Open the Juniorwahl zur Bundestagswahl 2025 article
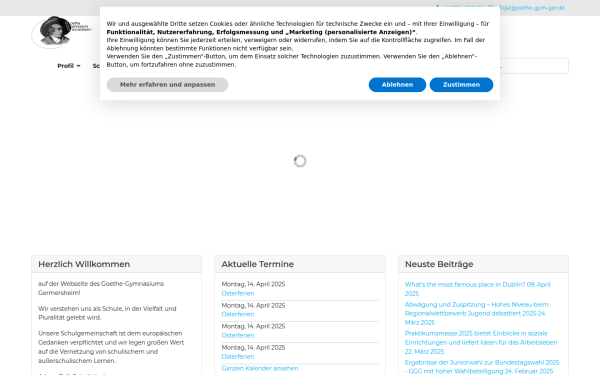Screen dimensions: 600x375 point(482,367)
